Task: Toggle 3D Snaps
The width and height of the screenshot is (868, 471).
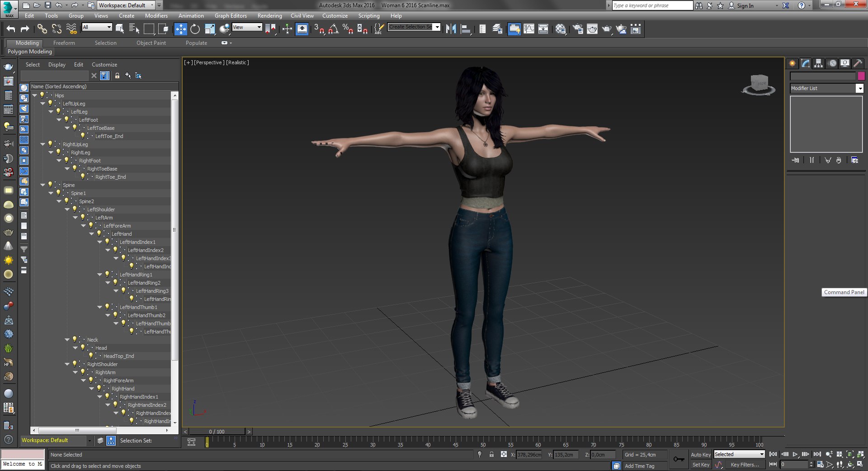Action: [319, 29]
